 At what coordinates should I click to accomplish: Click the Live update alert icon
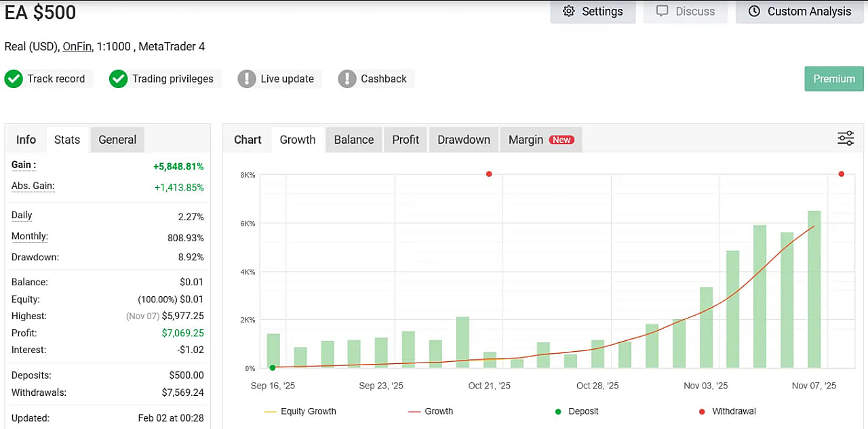pyautogui.click(x=247, y=79)
